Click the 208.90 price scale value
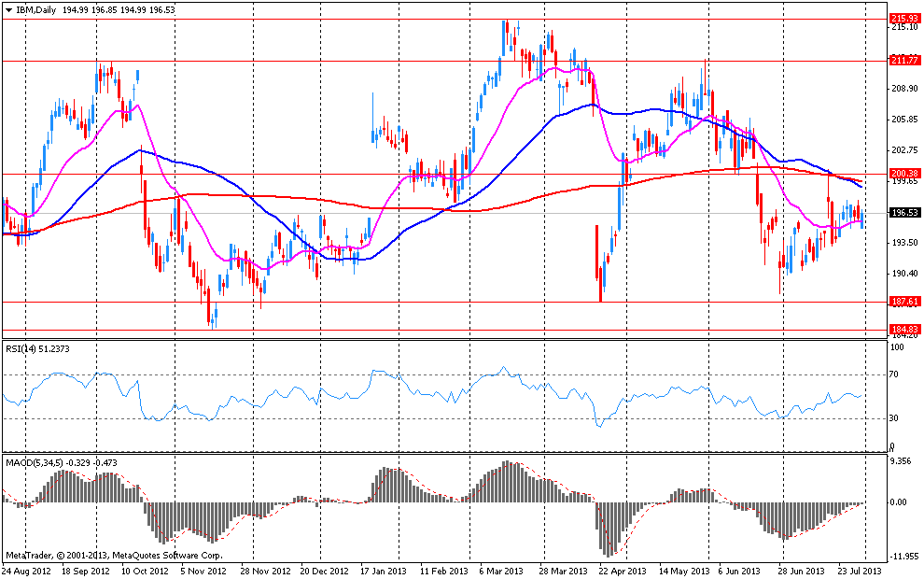This screenshot has width=924, height=579. [x=904, y=89]
